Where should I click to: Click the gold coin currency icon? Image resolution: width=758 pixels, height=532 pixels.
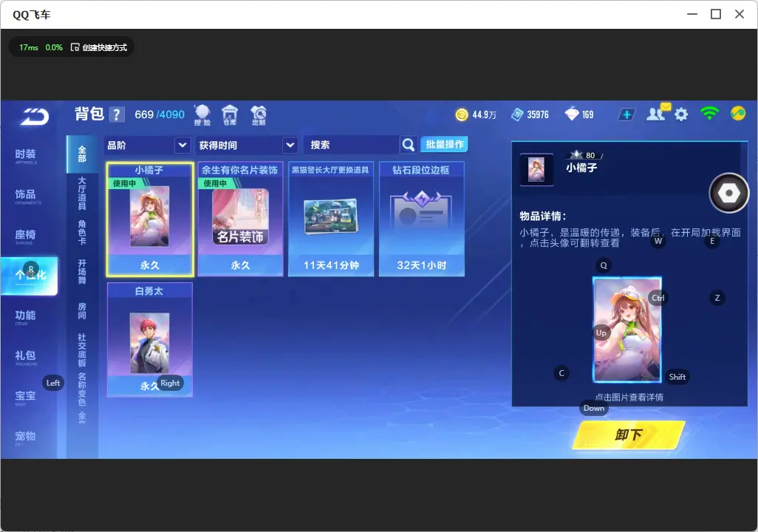(x=462, y=115)
